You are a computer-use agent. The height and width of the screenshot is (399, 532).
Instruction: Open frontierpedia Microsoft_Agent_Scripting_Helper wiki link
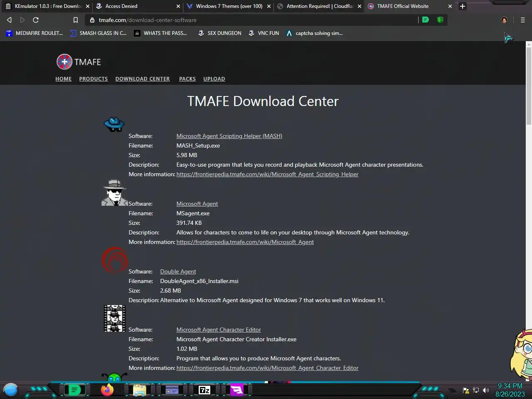click(x=267, y=174)
